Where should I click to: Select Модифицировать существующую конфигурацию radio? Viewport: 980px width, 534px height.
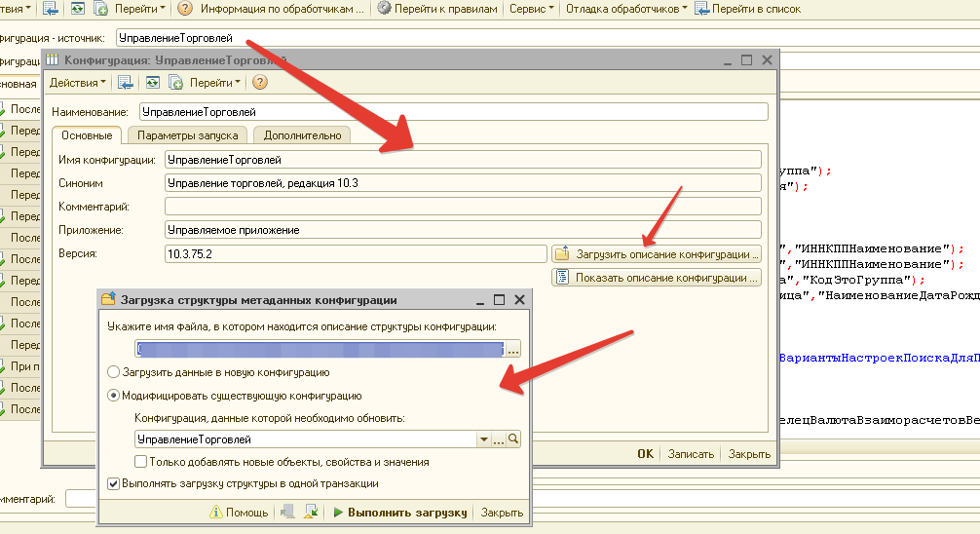pyautogui.click(x=113, y=396)
